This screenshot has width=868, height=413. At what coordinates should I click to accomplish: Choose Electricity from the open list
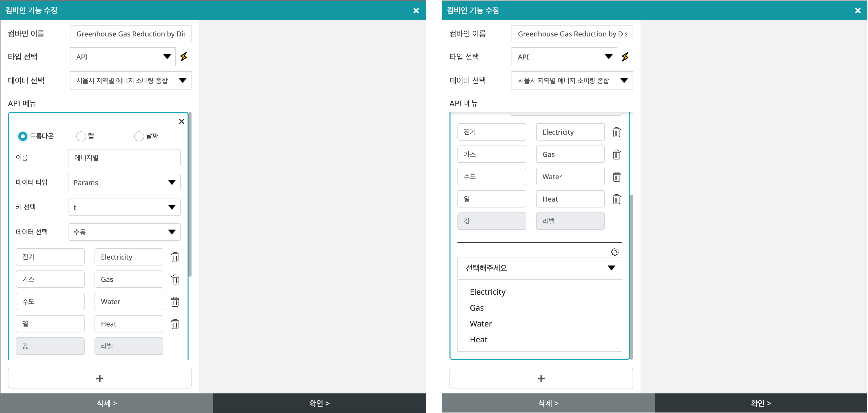tap(487, 292)
